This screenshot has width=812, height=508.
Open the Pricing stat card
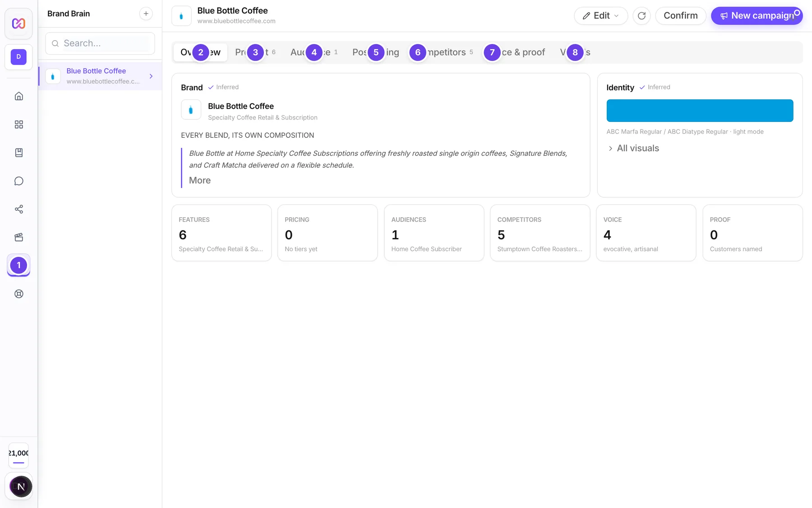(328, 233)
